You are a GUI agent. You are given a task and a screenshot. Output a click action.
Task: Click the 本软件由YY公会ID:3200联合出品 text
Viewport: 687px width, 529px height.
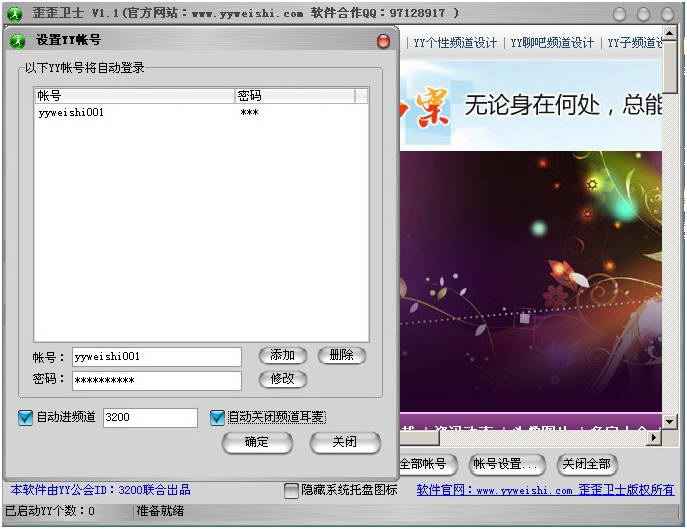101,490
